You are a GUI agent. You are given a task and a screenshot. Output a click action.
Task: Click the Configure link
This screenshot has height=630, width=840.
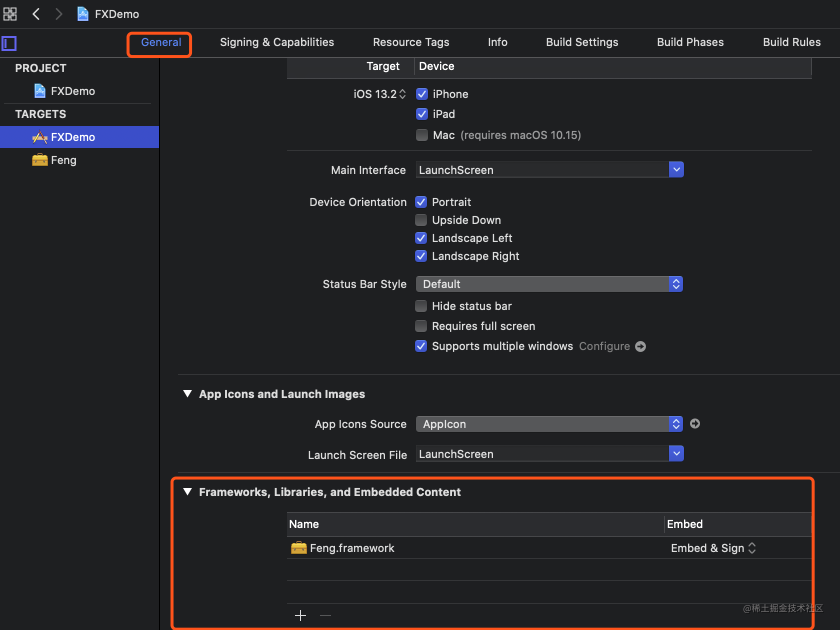[x=604, y=346]
